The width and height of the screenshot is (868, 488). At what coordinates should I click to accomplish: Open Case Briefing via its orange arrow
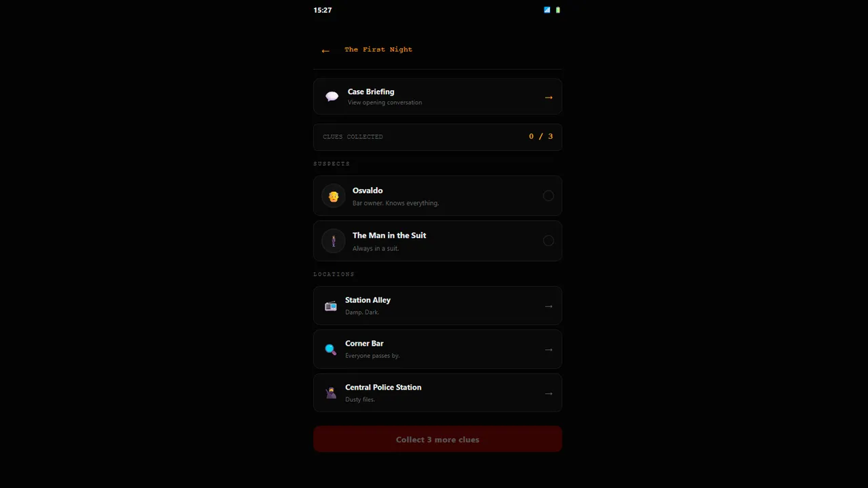click(549, 98)
